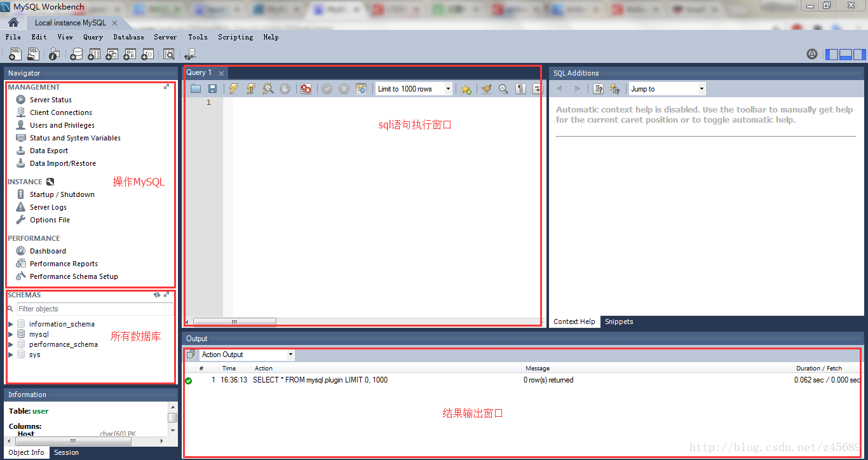Screen dimensions: 868x460
Task: Expand the sys schema node
Action: point(11,355)
